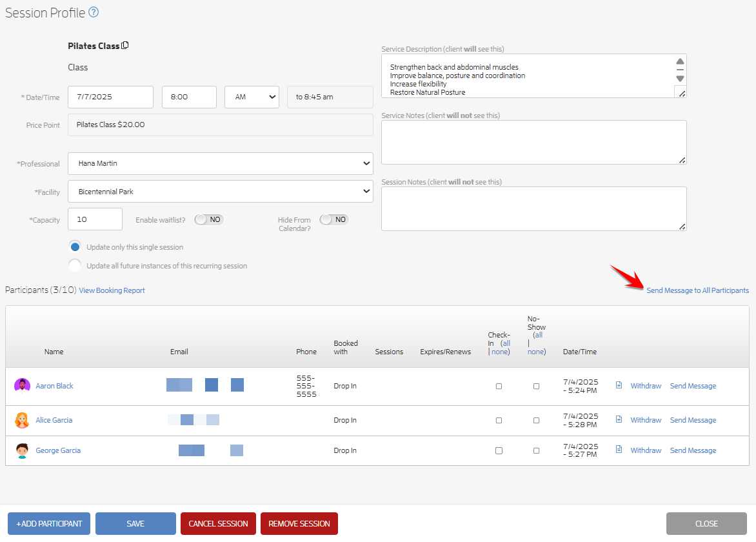Withdraw Aaron Black from the session

(646, 386)
